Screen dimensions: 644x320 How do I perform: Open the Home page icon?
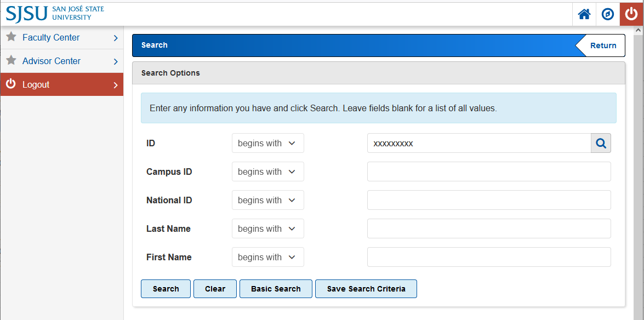pos(584,14)
